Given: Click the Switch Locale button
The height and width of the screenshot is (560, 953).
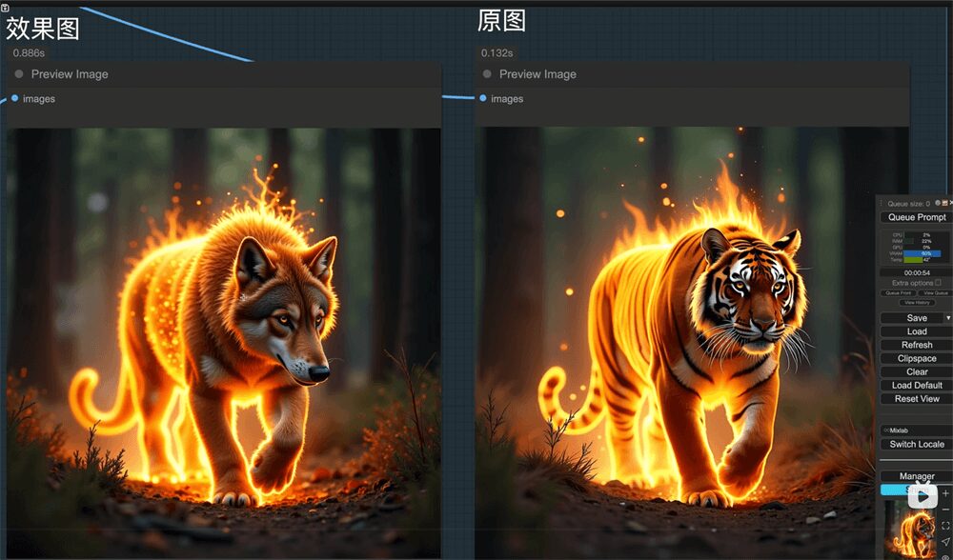Looking at the screenshot, I should coord(917,444).
